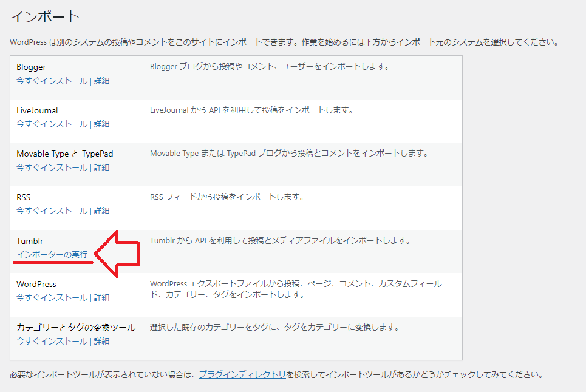Screen dimensions: 586x392
Task: Select the LiveJournal importer name
Action: point(37,110)
